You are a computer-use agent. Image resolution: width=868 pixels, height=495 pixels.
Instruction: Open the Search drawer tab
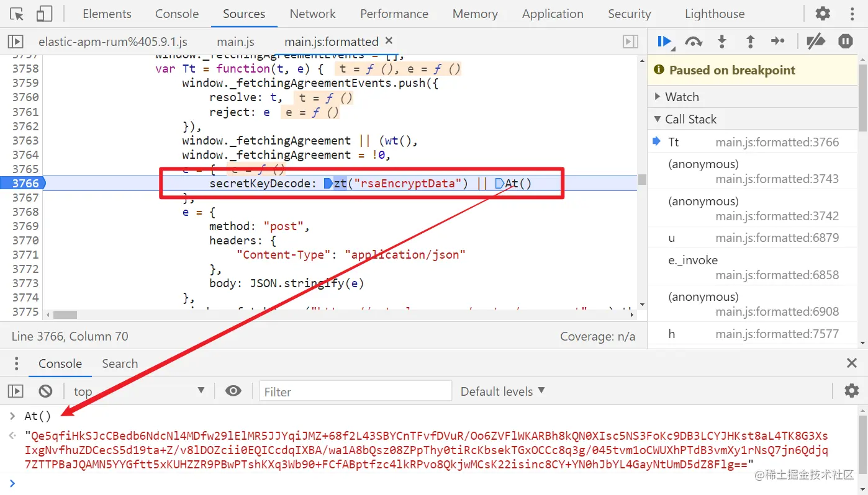pyautogui.click(x=120, y=363)
